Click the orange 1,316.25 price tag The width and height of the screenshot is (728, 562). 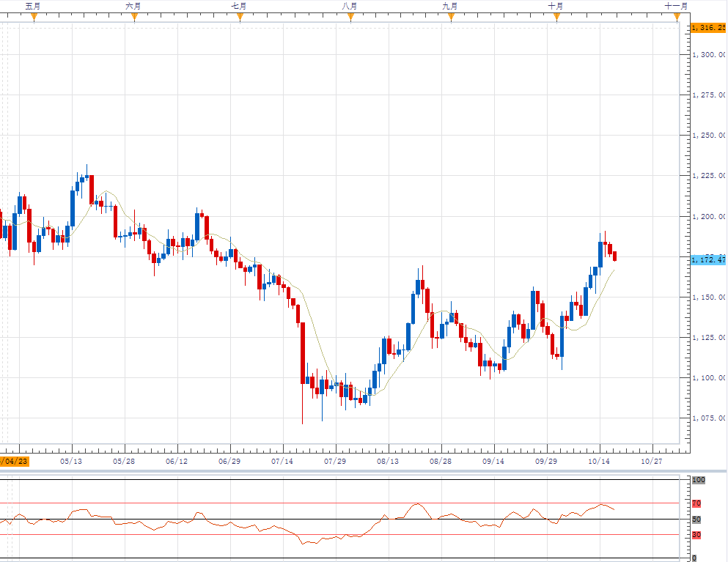pyautogui.click(x=707, y=27)
